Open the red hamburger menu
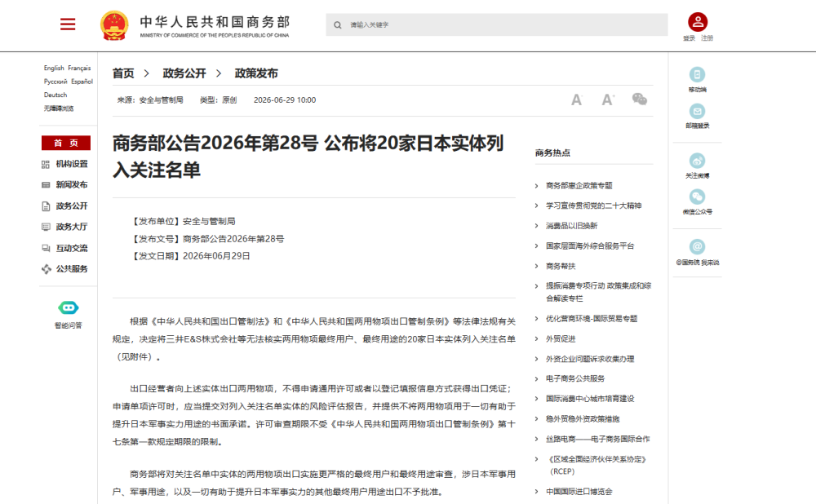816x504 pixels. tap(68, 24)
